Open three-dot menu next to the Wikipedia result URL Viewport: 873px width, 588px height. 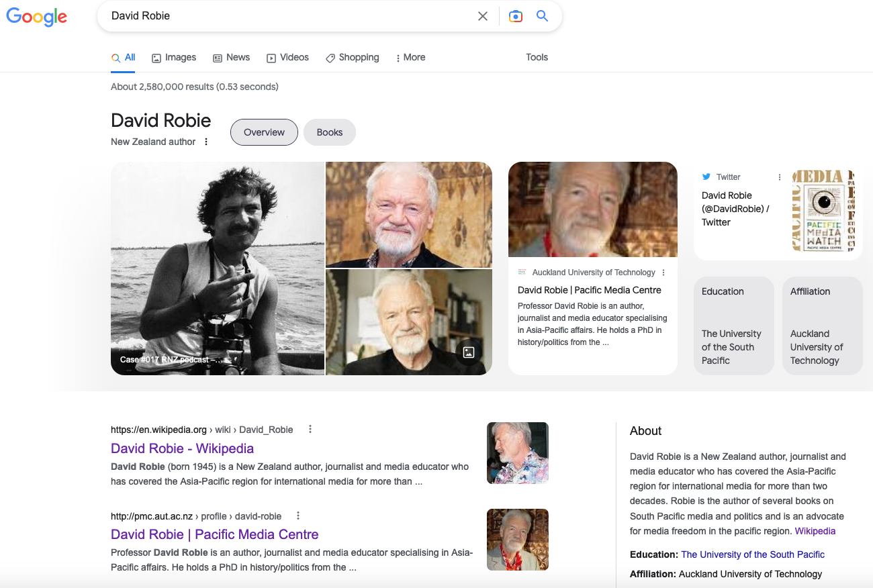click(x=310, y=428)
